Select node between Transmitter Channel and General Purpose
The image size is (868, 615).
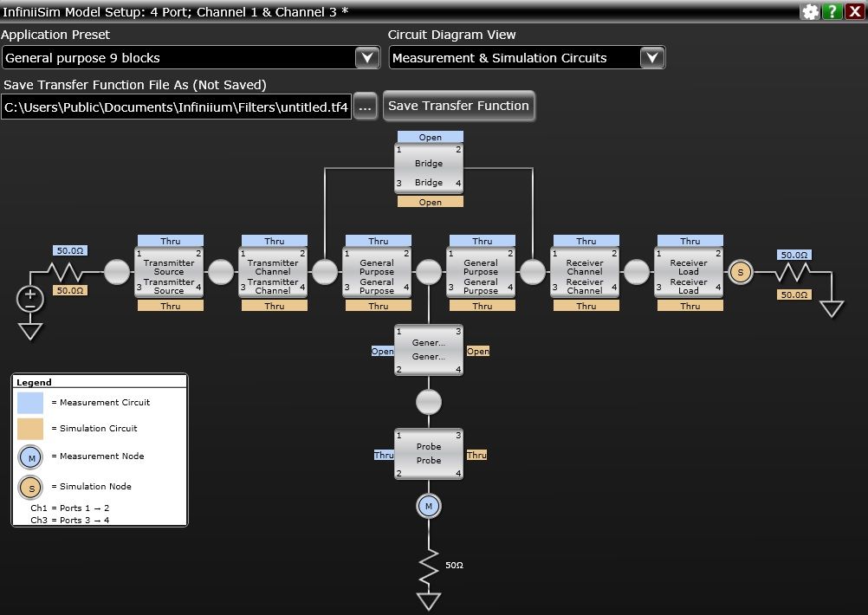325,272
